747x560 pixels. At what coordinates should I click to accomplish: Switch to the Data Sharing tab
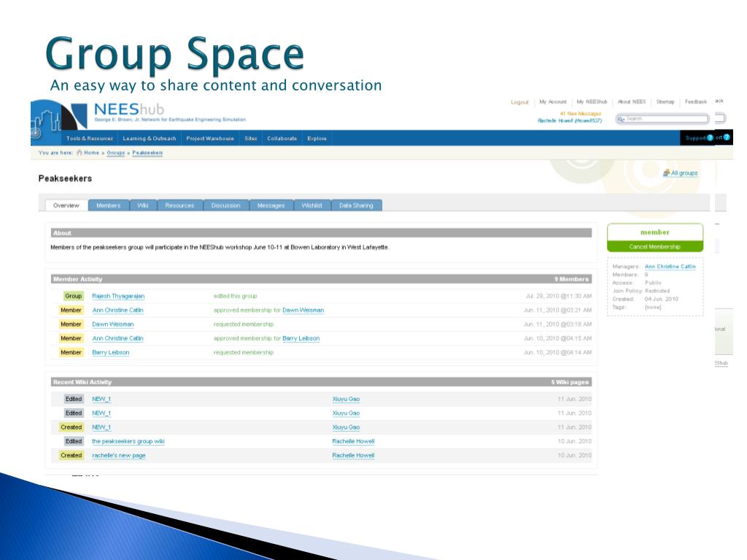[356, 205]
